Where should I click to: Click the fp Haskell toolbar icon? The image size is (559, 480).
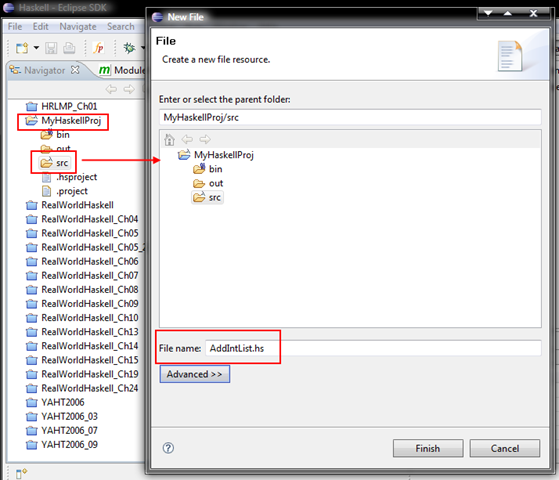(98, 48)
